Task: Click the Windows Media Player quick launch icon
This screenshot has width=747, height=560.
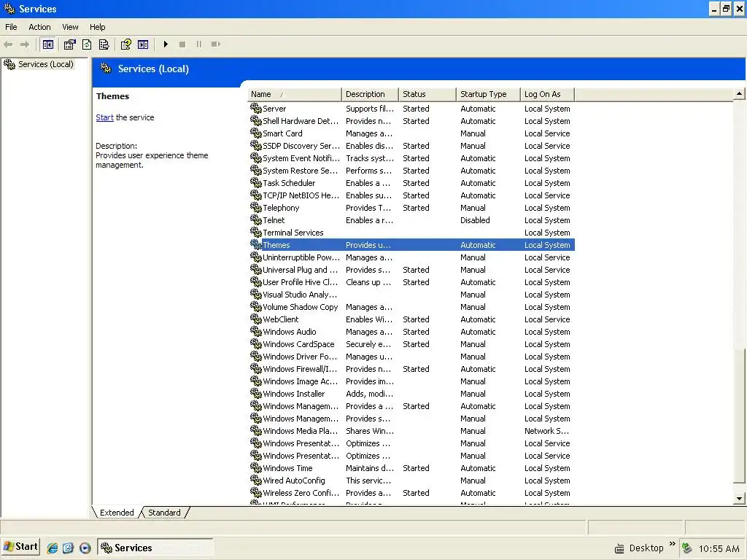Action: [x=85, y=548]
